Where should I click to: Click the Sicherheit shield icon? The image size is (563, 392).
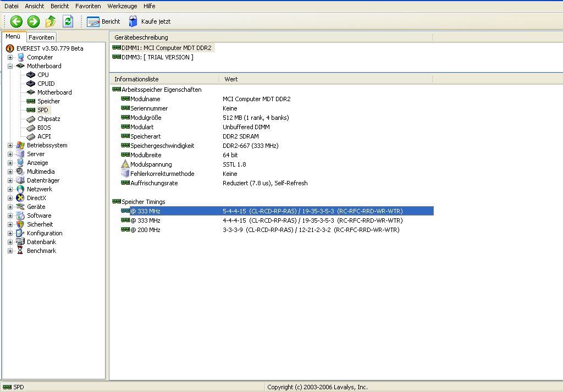(x=20, y=224)
